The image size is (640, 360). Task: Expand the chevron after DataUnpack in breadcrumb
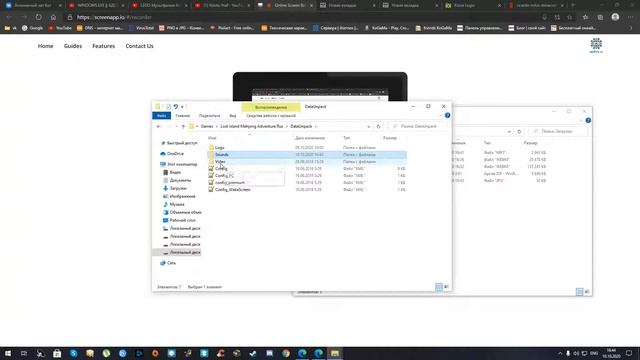click(316, 127)
